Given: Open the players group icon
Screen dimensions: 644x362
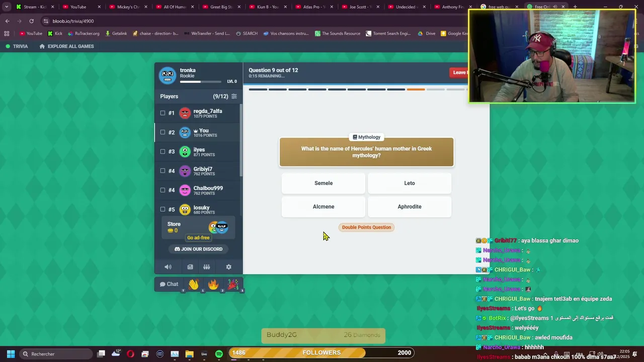Looking at the screenshot, I should (207, 267).
